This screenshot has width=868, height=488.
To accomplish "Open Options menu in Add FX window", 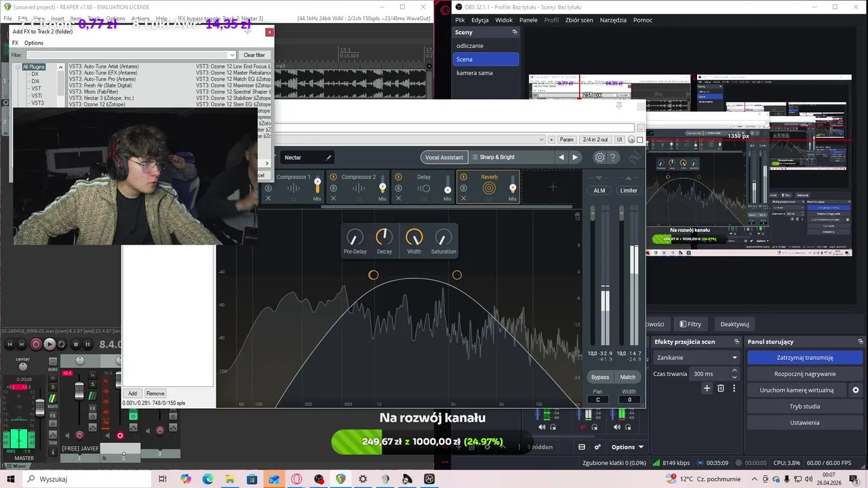I will coord(34,43).
